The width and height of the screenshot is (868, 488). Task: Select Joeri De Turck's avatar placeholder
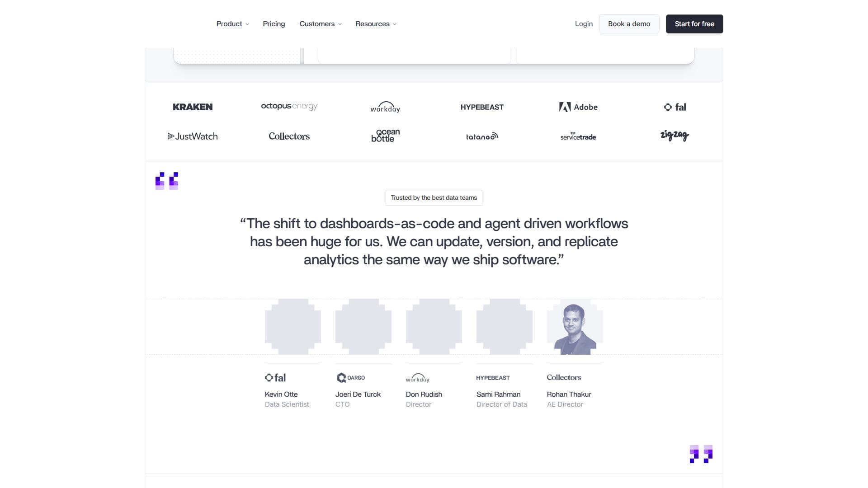[x=363, y=327]
